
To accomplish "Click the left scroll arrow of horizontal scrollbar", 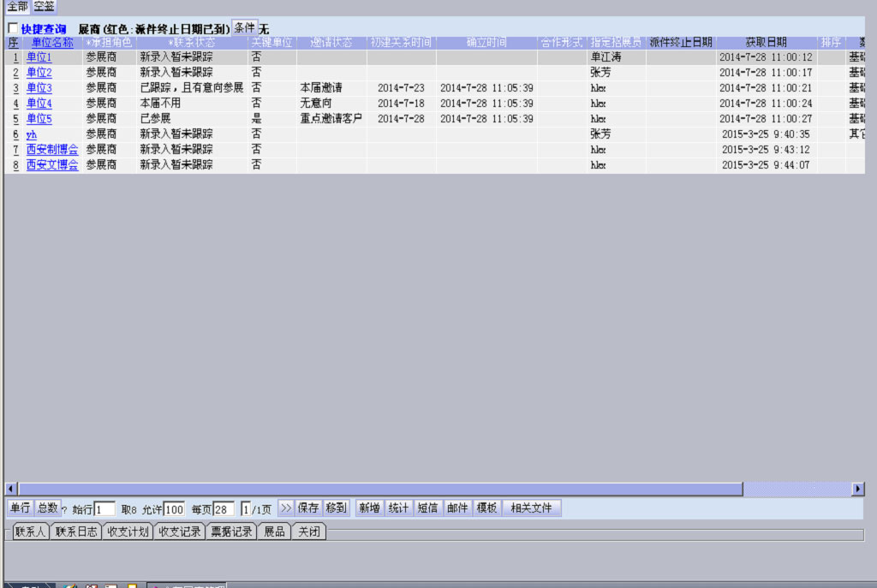I will coord(11,489).
